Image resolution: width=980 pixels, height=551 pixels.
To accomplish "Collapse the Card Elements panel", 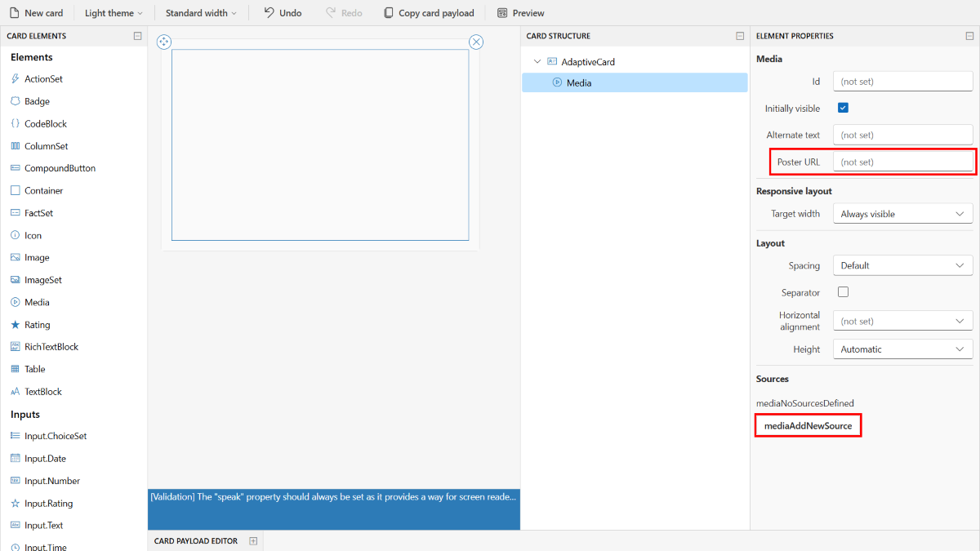I will click(137, 36).
